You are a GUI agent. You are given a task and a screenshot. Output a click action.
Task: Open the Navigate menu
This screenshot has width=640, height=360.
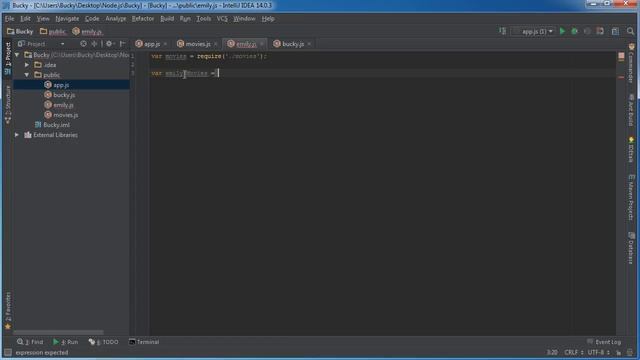point(67,19)
